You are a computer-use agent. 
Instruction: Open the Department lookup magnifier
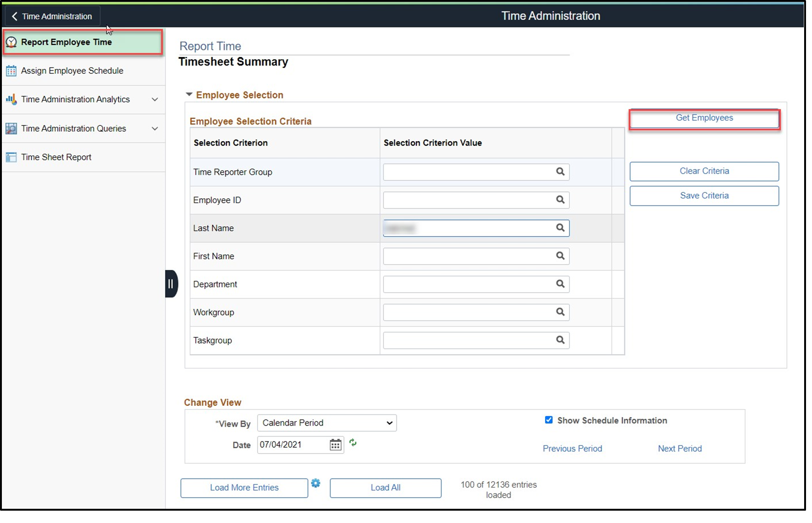(560, 284)
